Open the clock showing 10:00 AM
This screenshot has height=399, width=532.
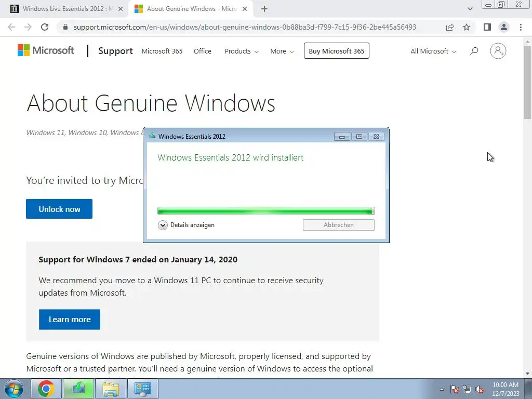pos(506,389)
